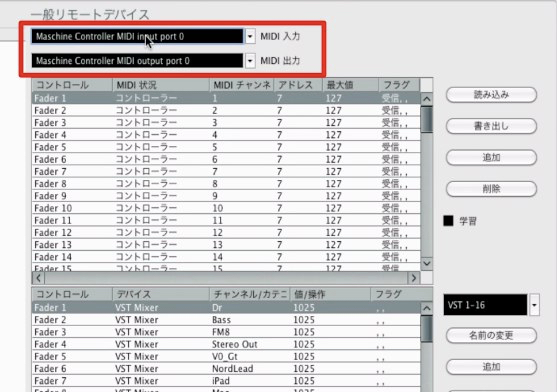557x392 pixels.
Task: Click the upper table scroll-up arrow
Action: [427, 98]
